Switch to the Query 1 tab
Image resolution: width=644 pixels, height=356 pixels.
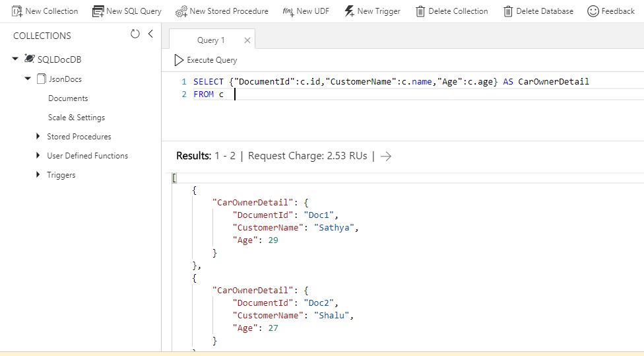(x=210, y=40)
